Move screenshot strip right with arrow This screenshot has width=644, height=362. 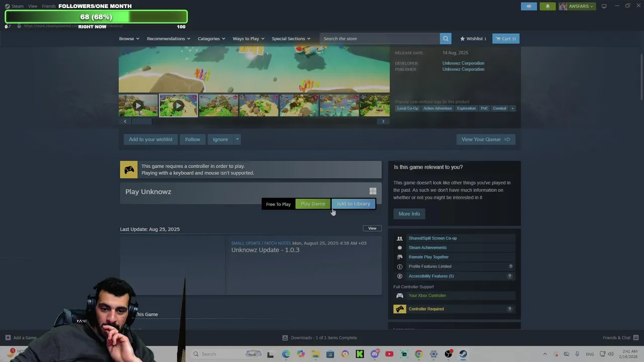click(383, 121)
